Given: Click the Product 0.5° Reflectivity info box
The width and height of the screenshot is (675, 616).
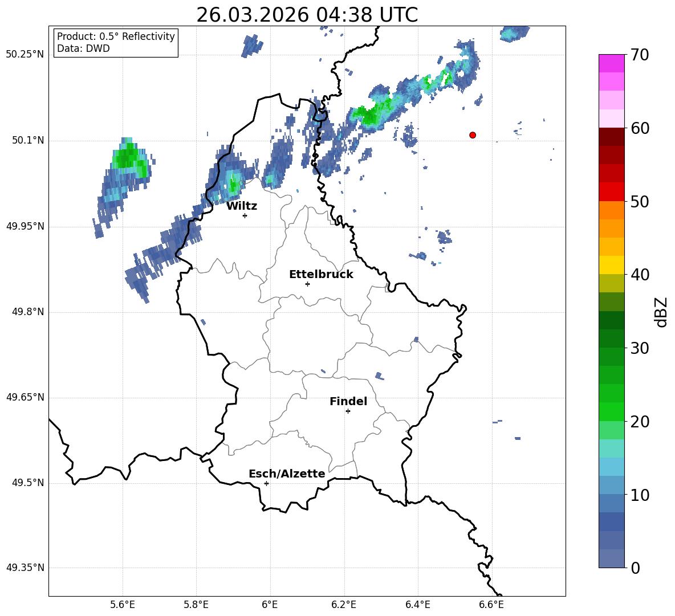Looking at the screenshot, I should (116, 42).
